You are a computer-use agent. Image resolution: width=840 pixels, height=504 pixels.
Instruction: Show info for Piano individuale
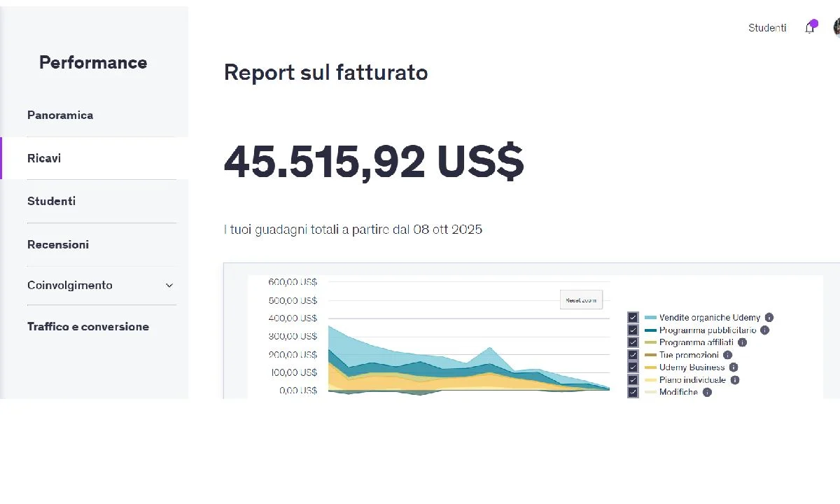[735, 380]
